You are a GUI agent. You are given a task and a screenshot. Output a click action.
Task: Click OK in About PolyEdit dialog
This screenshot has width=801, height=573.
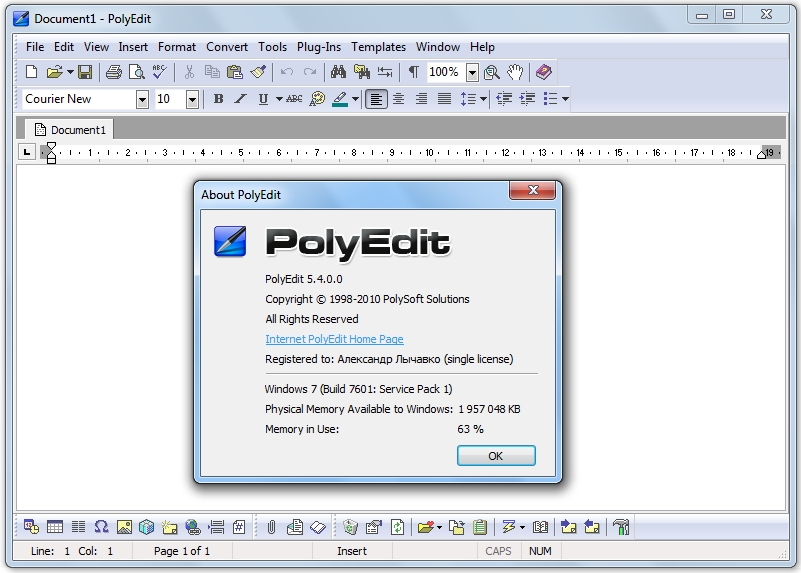click(496, 456)
